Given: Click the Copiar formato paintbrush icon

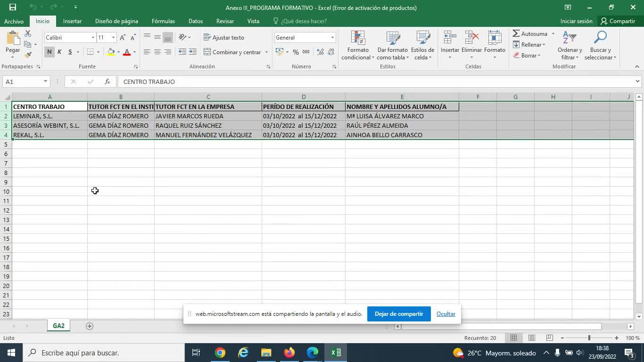Looking at the screenshot, I should [x=28, y=55].
